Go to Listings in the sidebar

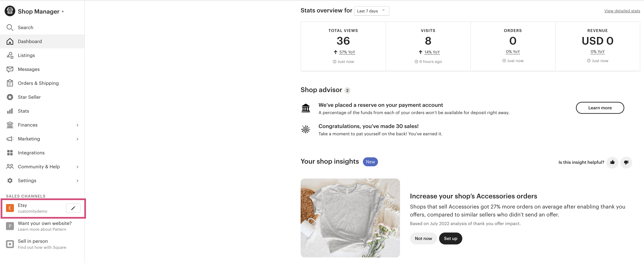(26, 55)
